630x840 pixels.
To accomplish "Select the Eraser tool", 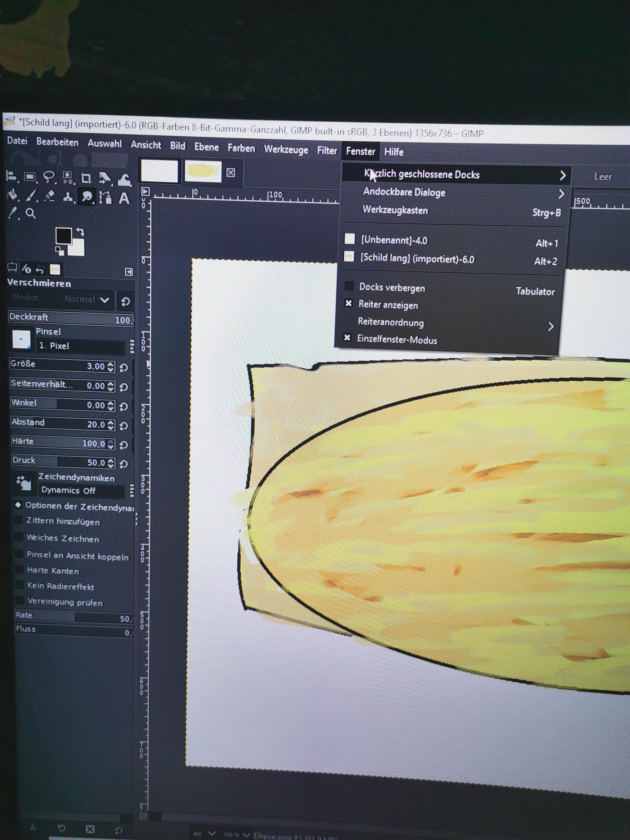I will pyautogui.click(x=49, y=195).
